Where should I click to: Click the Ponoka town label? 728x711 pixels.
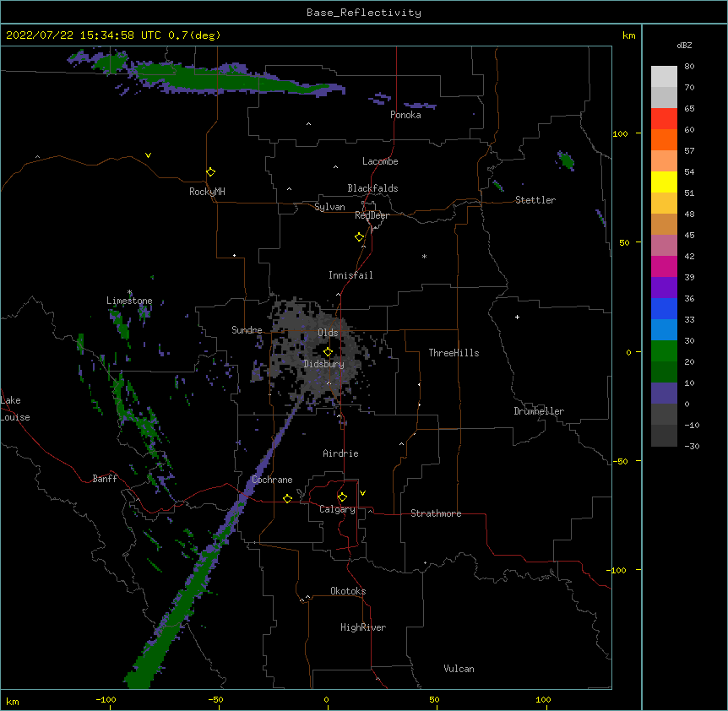(x=405, y=115)
